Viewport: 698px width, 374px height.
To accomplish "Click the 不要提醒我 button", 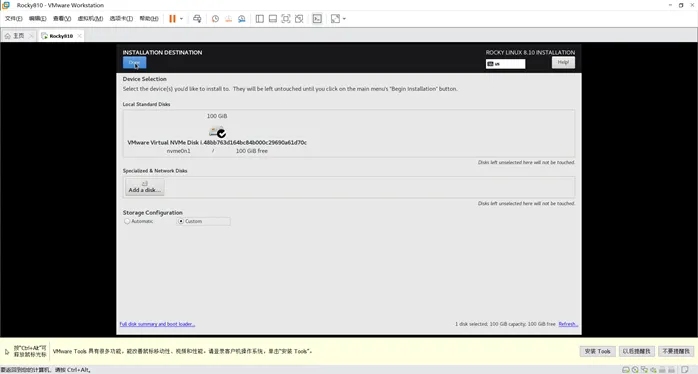I will (x=676, y=351).
